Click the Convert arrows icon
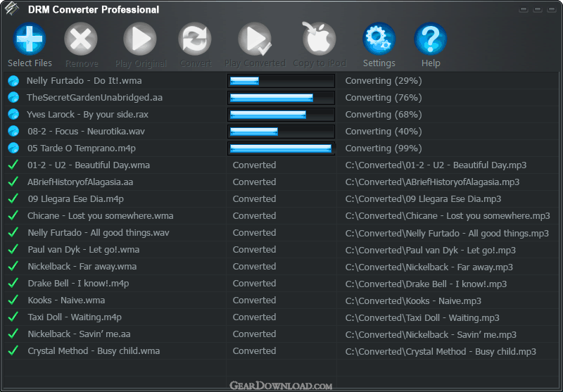The image size is (563, 392). 195,39
